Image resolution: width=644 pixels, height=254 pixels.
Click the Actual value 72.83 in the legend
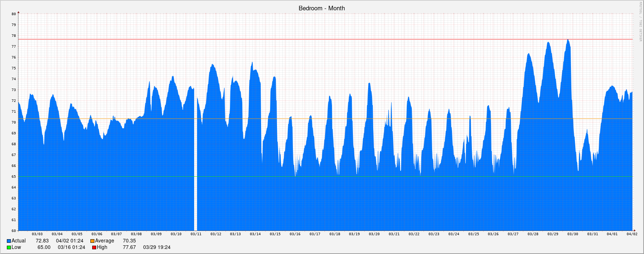click(42, 241)
